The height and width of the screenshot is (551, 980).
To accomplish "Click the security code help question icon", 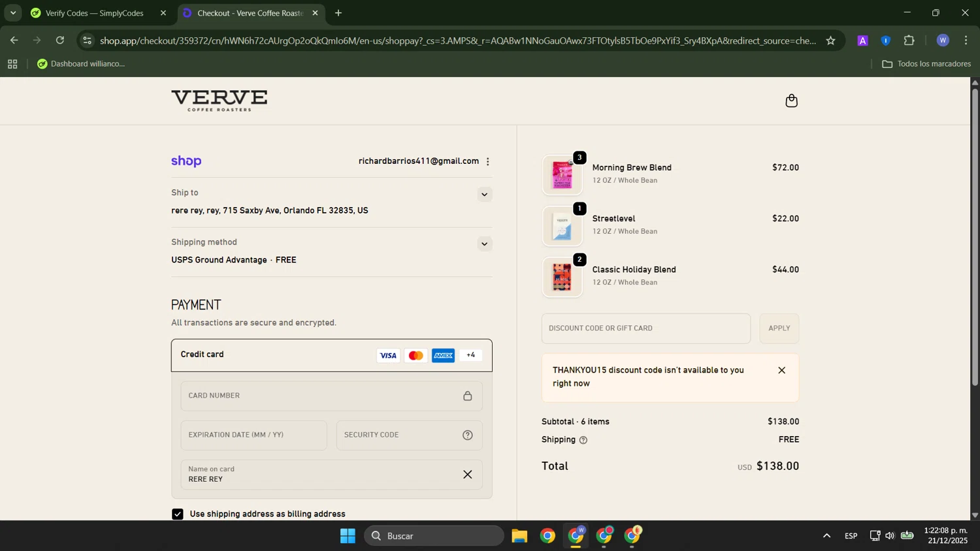I will 467,435.
